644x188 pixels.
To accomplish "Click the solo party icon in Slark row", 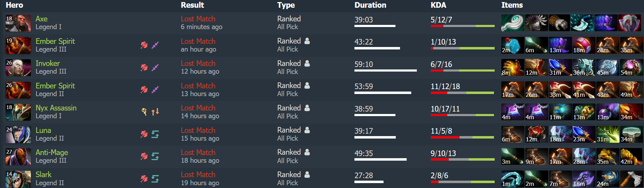I will point(307,174).
